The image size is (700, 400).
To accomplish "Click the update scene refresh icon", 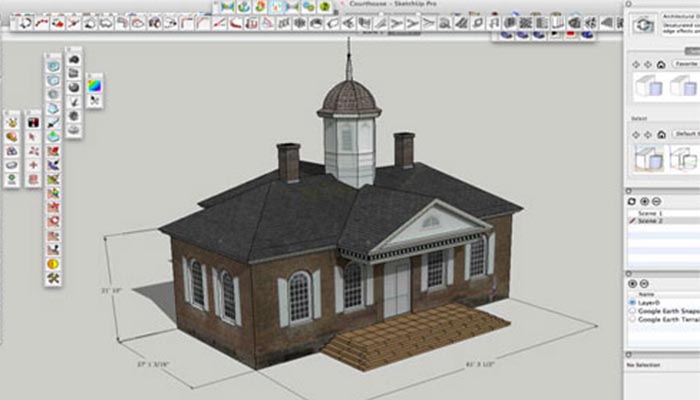I will tap(632, 202).
